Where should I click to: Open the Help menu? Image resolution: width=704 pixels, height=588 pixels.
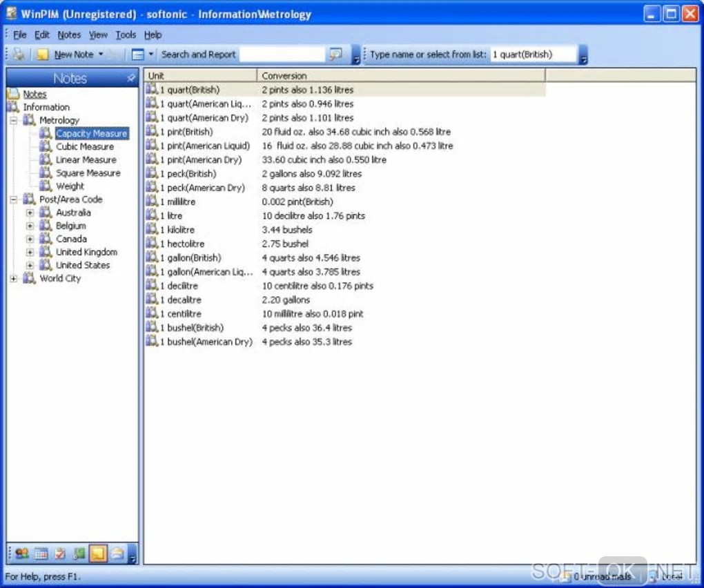click(x=153, y=35)
